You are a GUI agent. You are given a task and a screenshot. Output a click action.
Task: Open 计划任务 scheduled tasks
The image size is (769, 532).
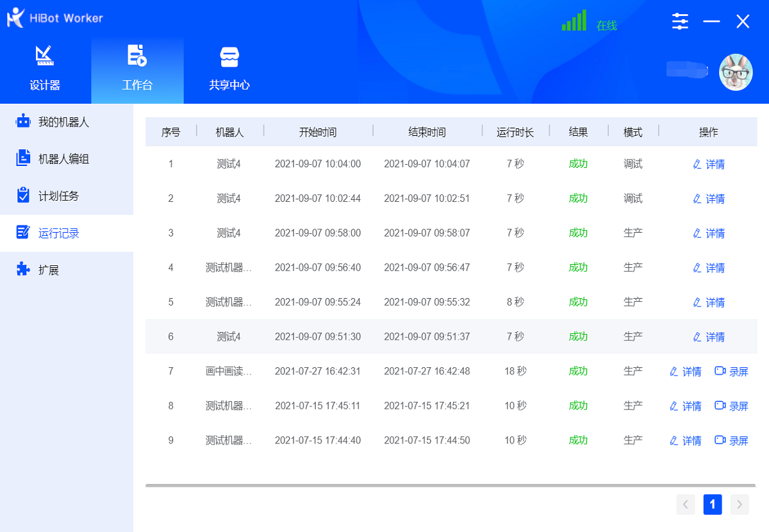pos(58,196)
